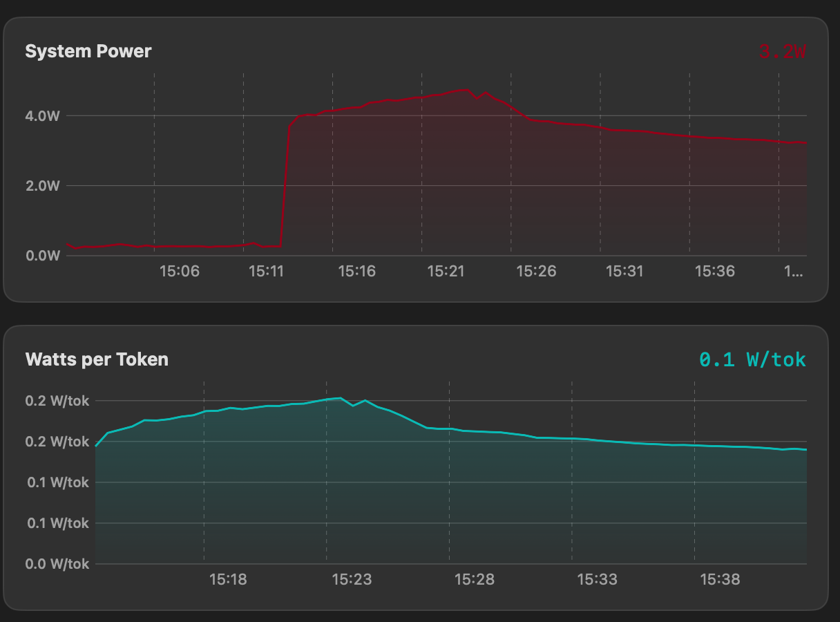Select the 15:26 time label

point(535,272)
